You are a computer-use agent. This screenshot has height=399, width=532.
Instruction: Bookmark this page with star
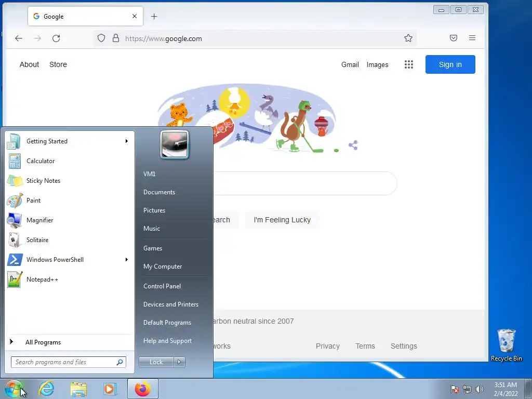point(408,38)
